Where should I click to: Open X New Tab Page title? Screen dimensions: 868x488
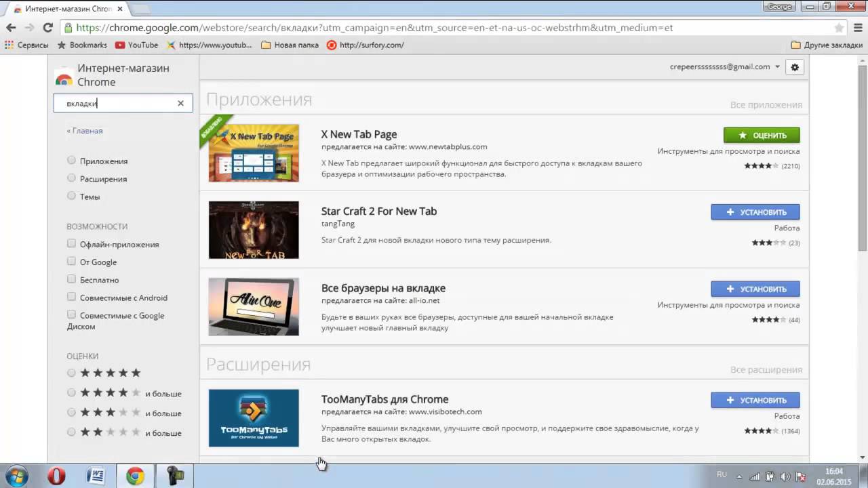pos(359,134)
